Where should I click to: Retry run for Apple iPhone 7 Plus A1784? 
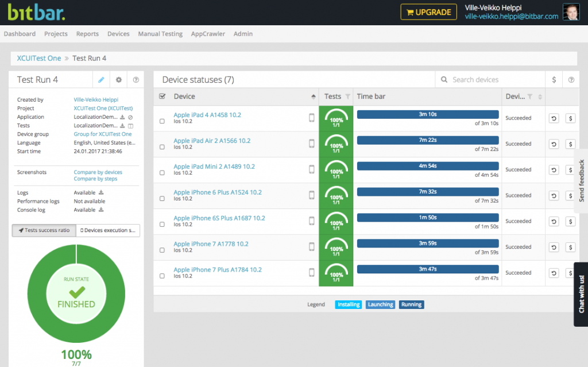click(554, 273)
